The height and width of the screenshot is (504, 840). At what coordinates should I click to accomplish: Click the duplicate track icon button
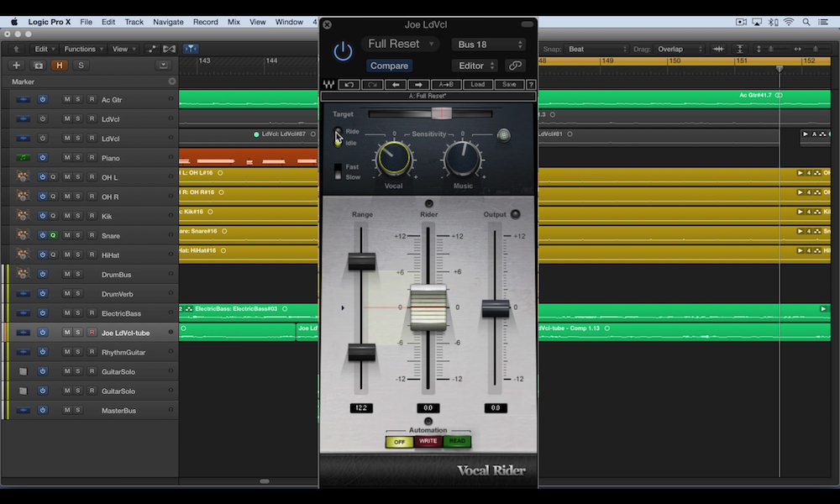pyautogui.click(x=38, y=66)
